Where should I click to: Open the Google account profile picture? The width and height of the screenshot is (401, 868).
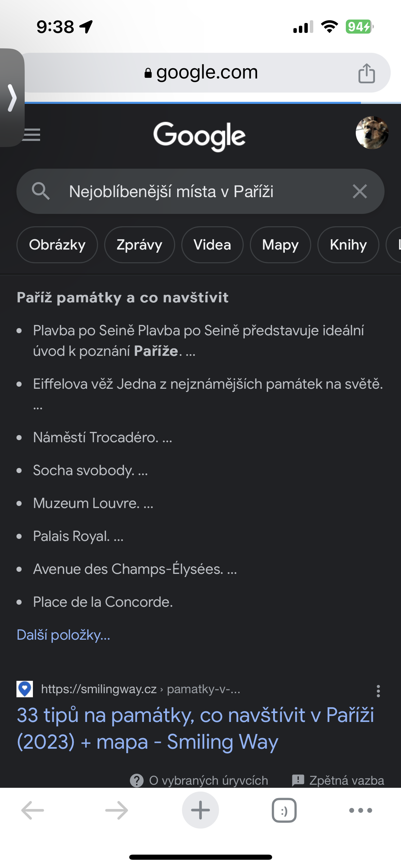coord(372,133)
